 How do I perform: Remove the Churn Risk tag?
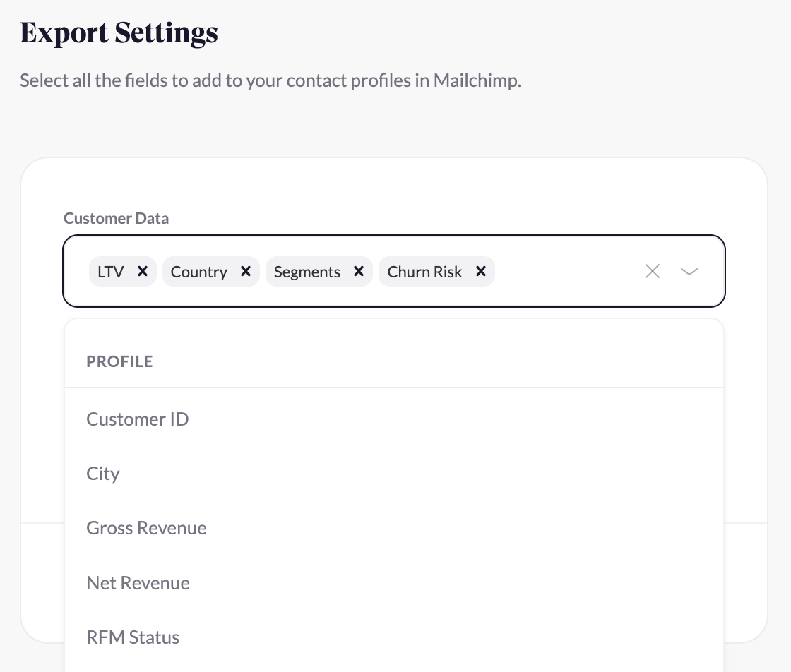coord(481,272)
